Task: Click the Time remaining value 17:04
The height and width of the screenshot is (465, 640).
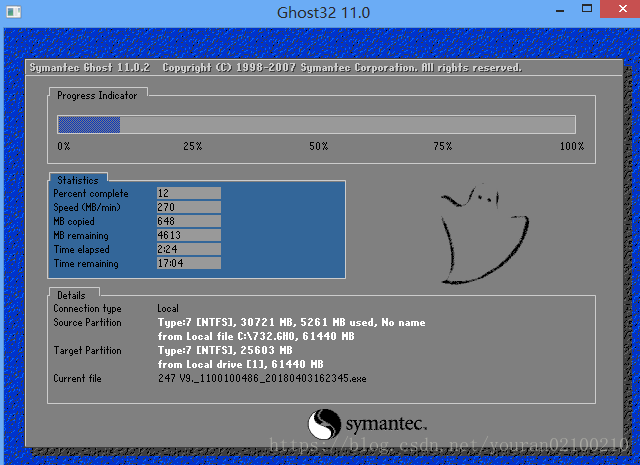Action: 189,263
